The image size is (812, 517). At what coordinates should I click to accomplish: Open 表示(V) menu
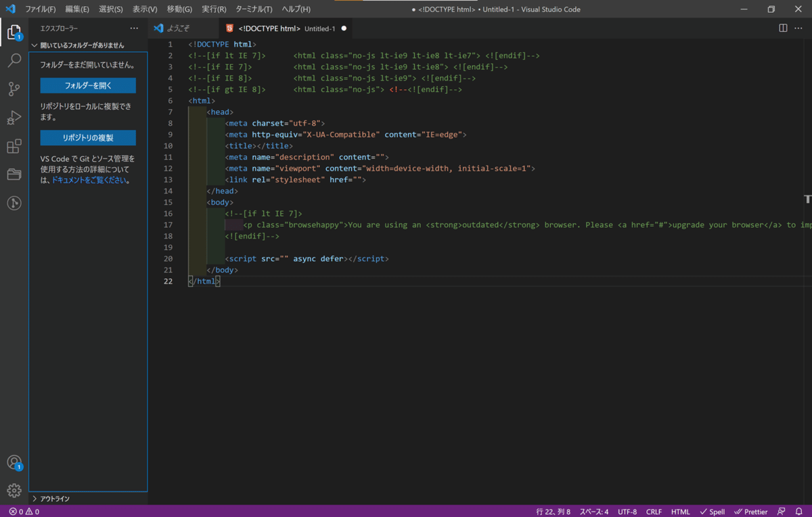point(145,9)
